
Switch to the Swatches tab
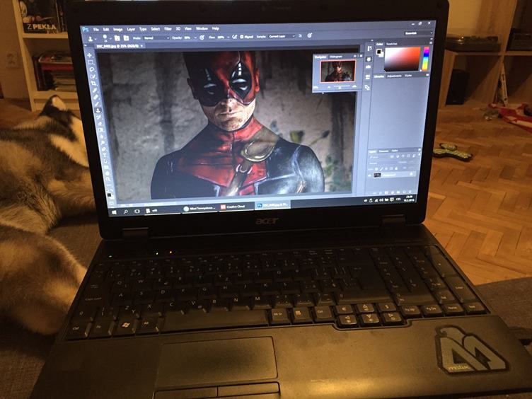[391, 44]
